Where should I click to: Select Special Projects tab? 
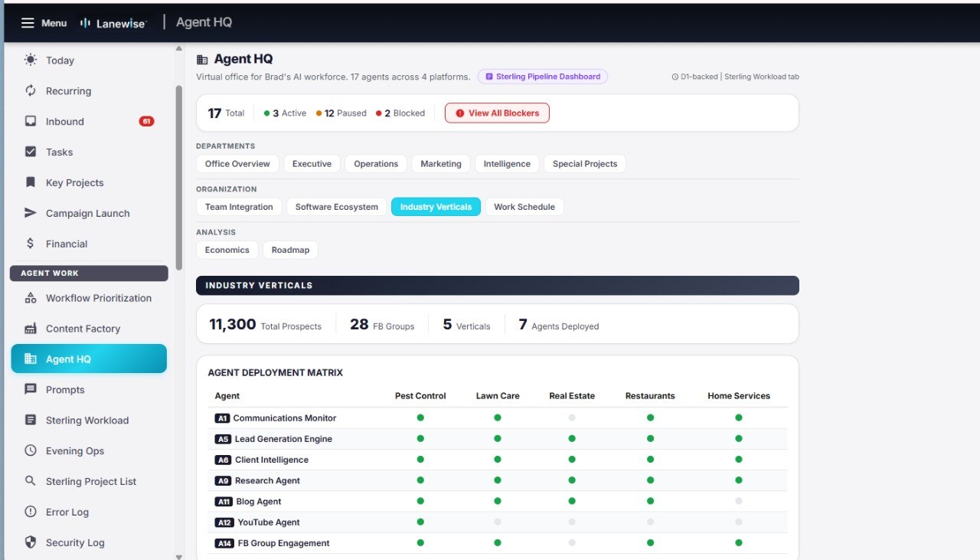585,164
